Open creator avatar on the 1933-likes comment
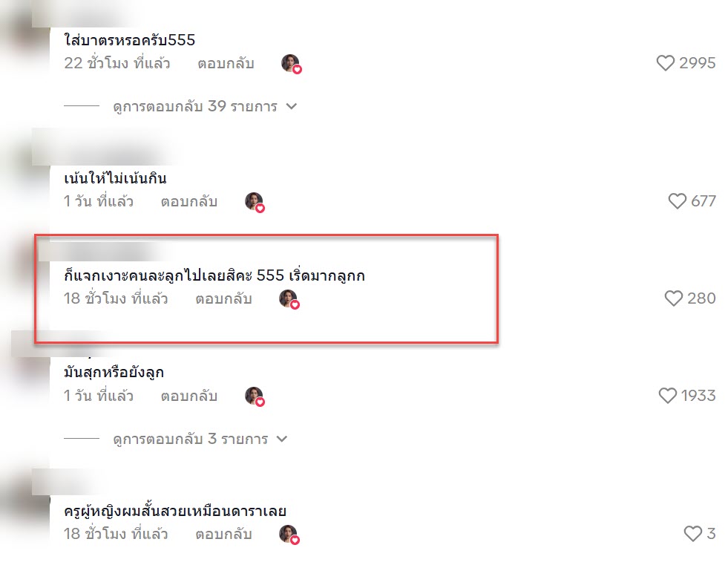The image size is (728, 565). click(x=255, y=396)
